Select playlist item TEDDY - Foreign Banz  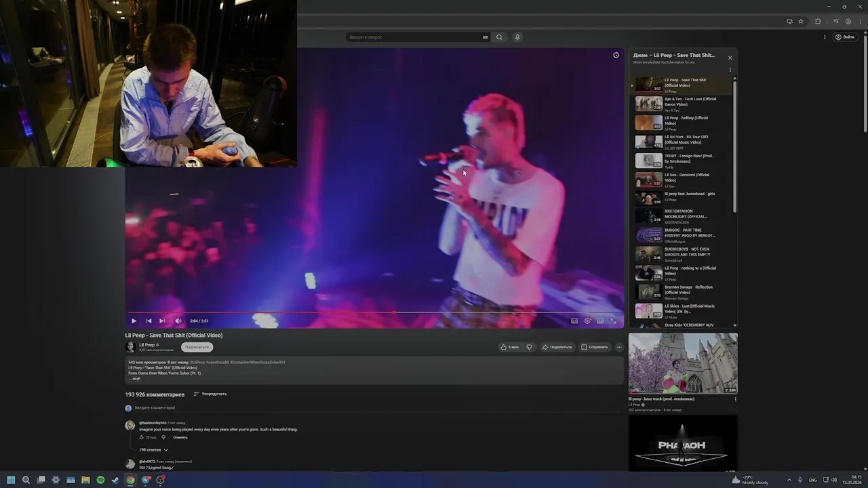click(682, 161)
